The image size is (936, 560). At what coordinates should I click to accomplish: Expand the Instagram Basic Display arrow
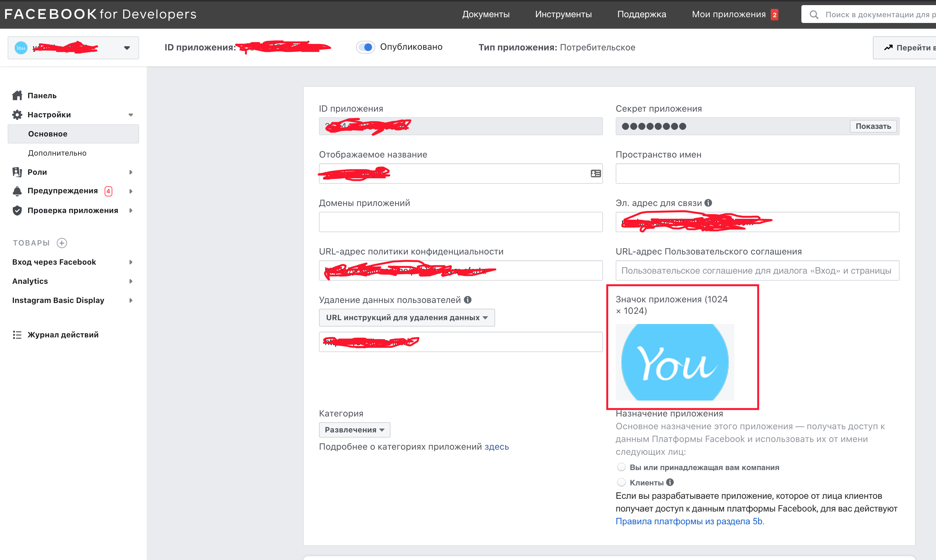point(130,300)
